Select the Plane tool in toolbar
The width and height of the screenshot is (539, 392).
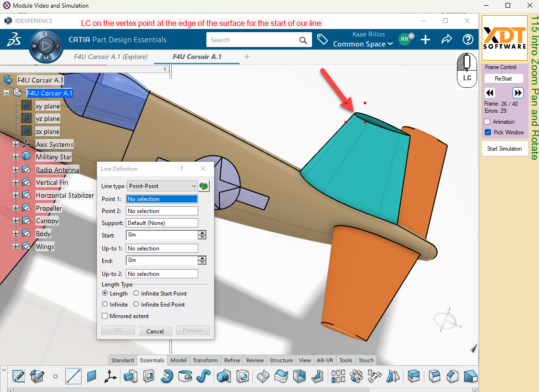pyautogui.click(x=92, y=376)
